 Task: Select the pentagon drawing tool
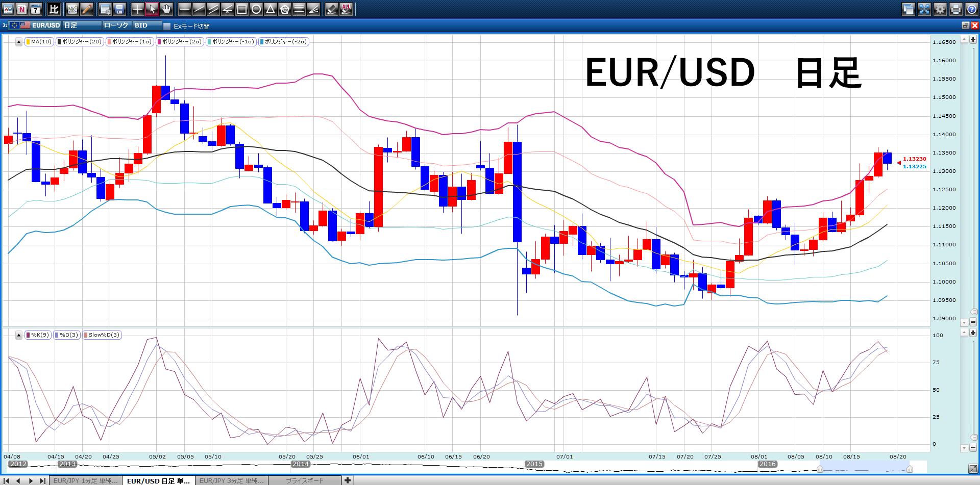285,9
